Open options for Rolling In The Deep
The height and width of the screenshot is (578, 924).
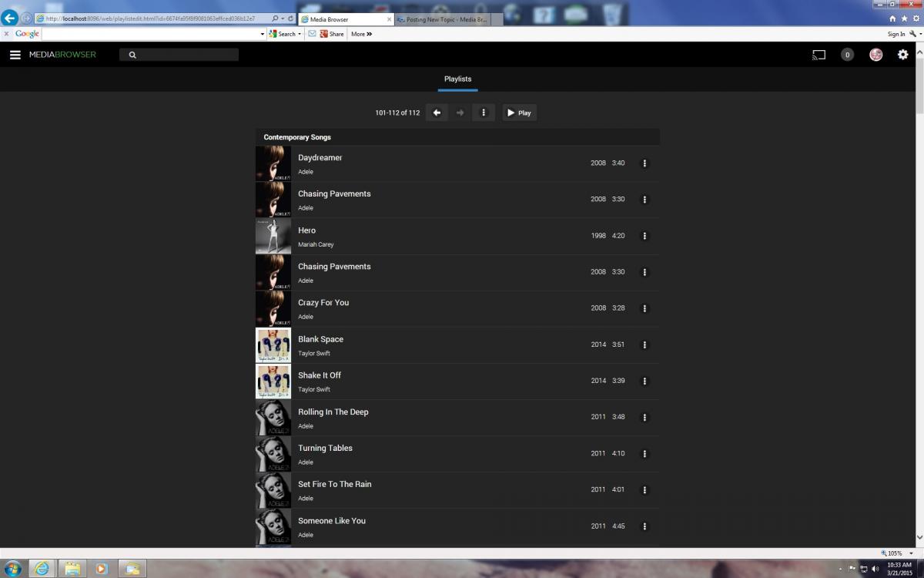[x=645, y=417]
